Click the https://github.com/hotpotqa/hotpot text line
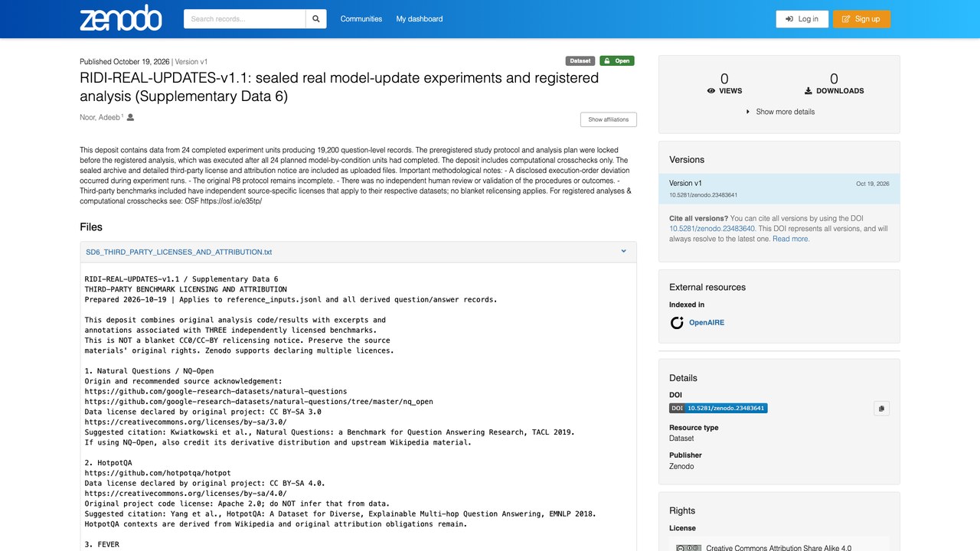 point(158,474)
